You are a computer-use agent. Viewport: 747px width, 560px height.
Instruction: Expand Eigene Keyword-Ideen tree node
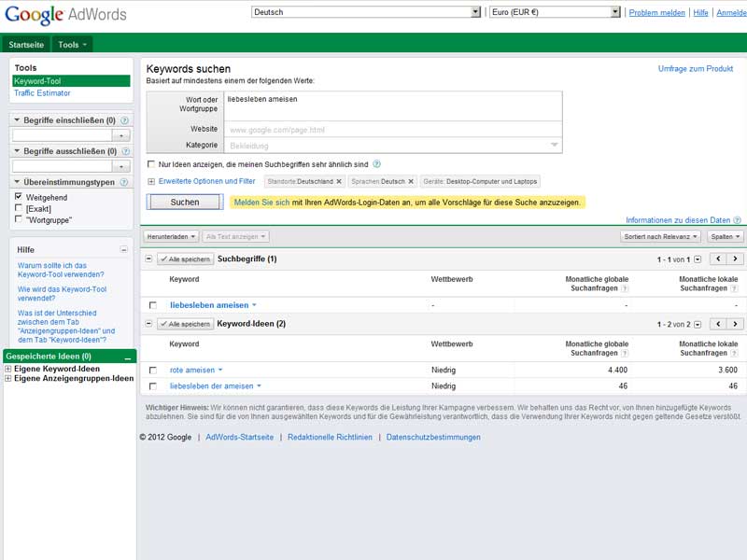pos(8,369)
